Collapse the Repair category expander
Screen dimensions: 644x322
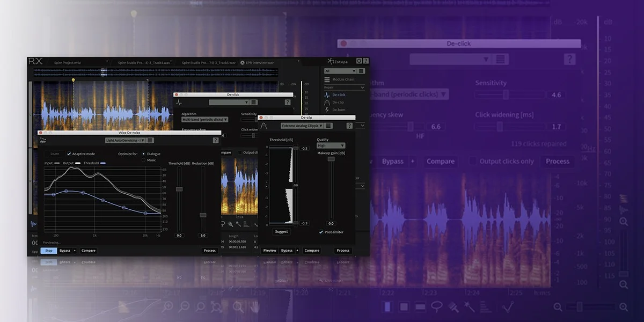pos(363,87)
